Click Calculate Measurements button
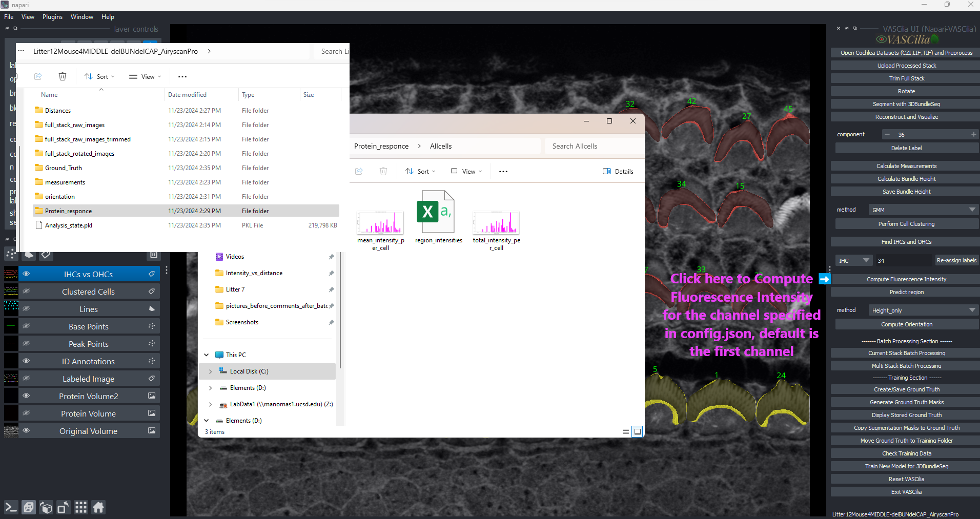Viewport: 980px width, 519px height. pos(906,166)
